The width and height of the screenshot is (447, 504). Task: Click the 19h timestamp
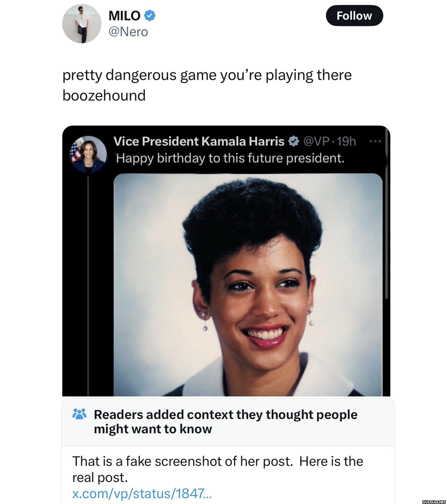(x=346, y=141)
